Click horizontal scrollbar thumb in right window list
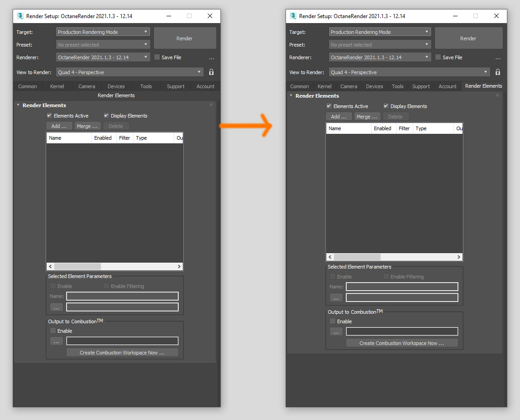 [357, 257]
